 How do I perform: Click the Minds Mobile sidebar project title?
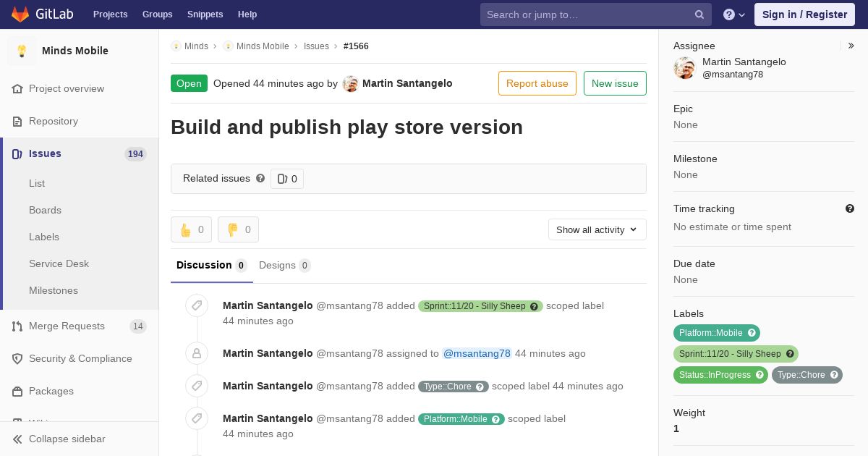click(75, 51)
